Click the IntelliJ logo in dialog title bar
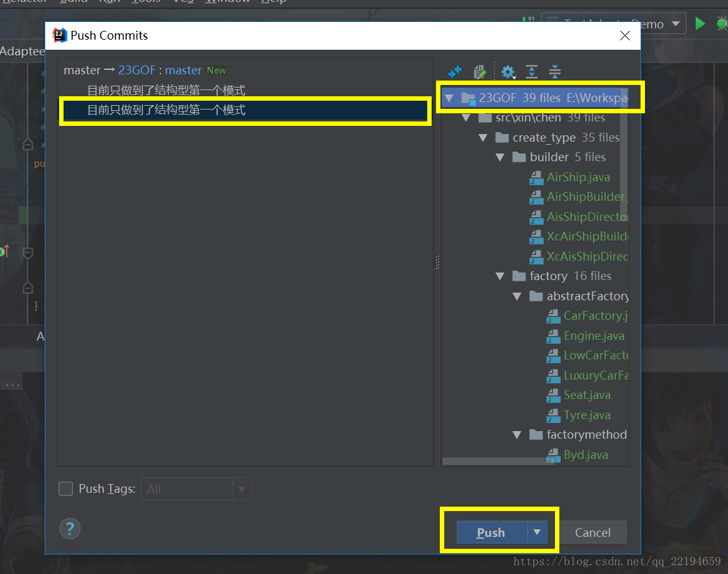The image size is (728, 574). [x=60, y=35]
